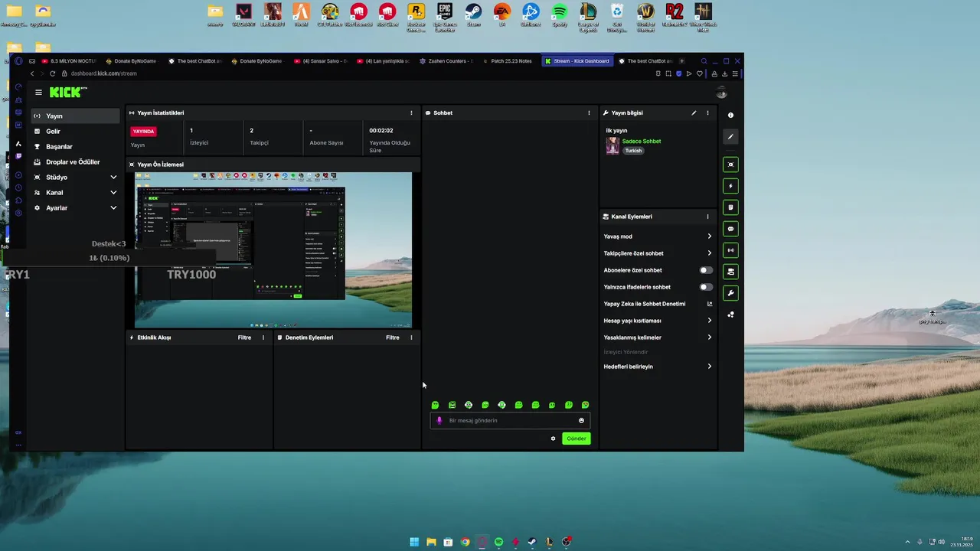Open Filtre in Etkinlik Akışı panel

tap(244, 337)
